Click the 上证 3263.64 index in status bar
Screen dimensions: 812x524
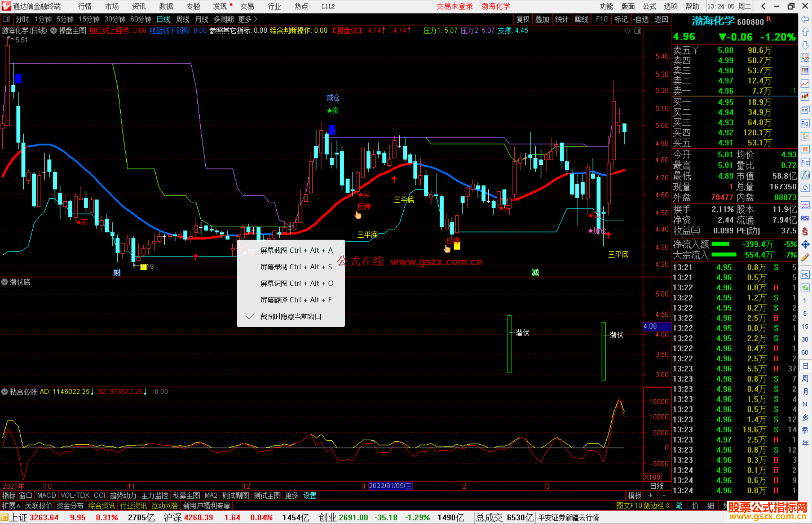pyautogui.click(x=34, y=518)
